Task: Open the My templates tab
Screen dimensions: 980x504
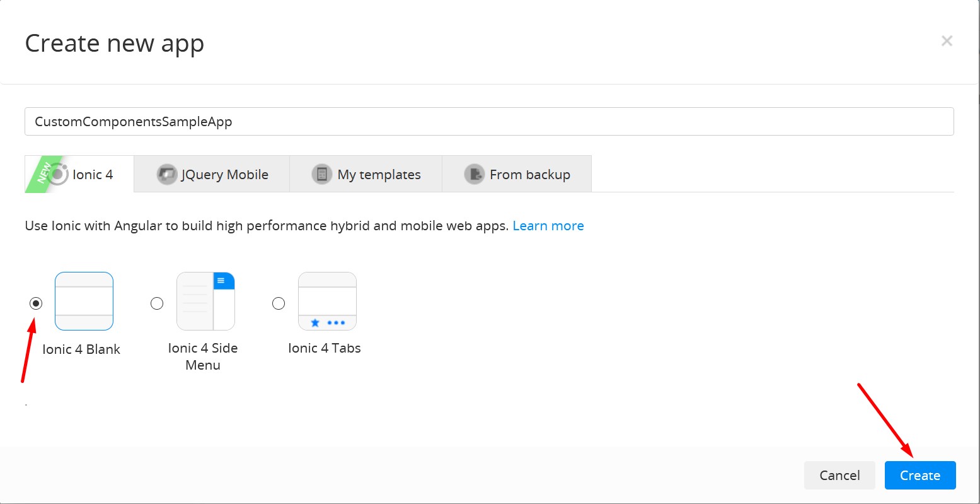Action: 366,174
